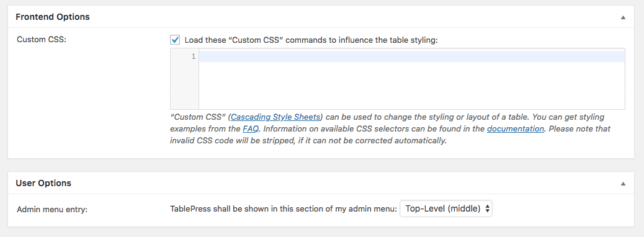Click the User Options heading
This screenshot has height=237, width=644.
pyautogui.click(x=43, y=183)
